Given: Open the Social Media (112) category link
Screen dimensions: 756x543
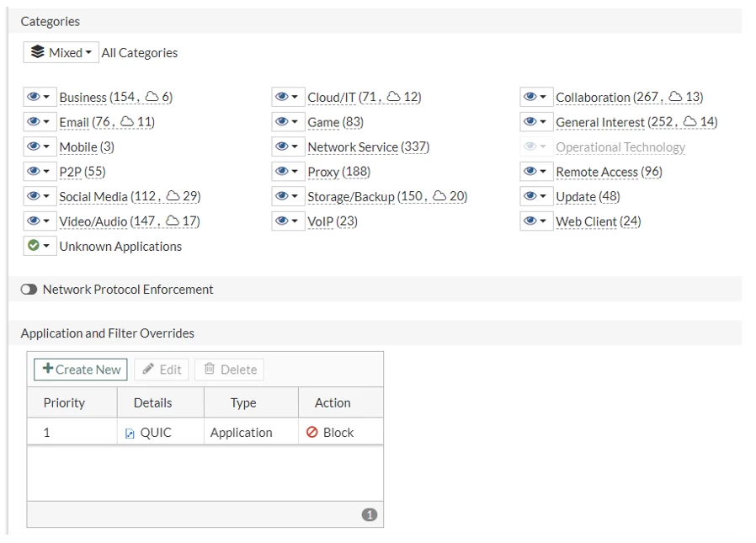Looking at the screenshot, I should pyautogui.click(x=130, y=196).
